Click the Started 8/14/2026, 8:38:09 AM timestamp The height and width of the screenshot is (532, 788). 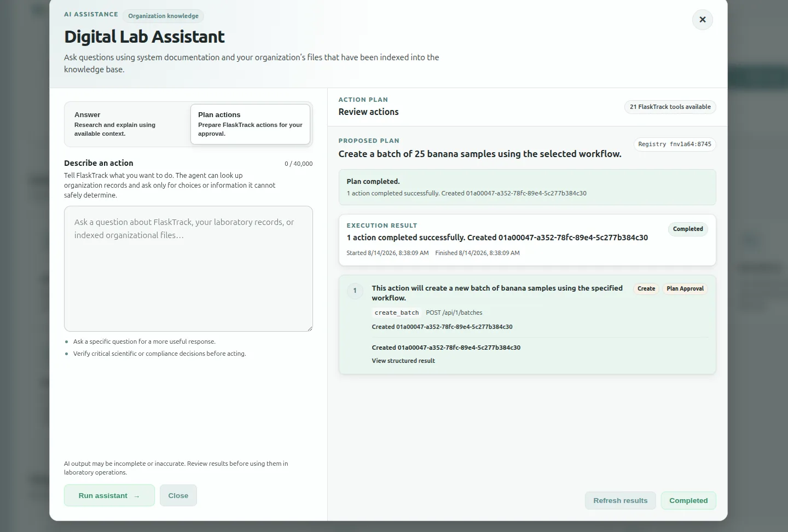pyautogui.click(x=387, y=253)
